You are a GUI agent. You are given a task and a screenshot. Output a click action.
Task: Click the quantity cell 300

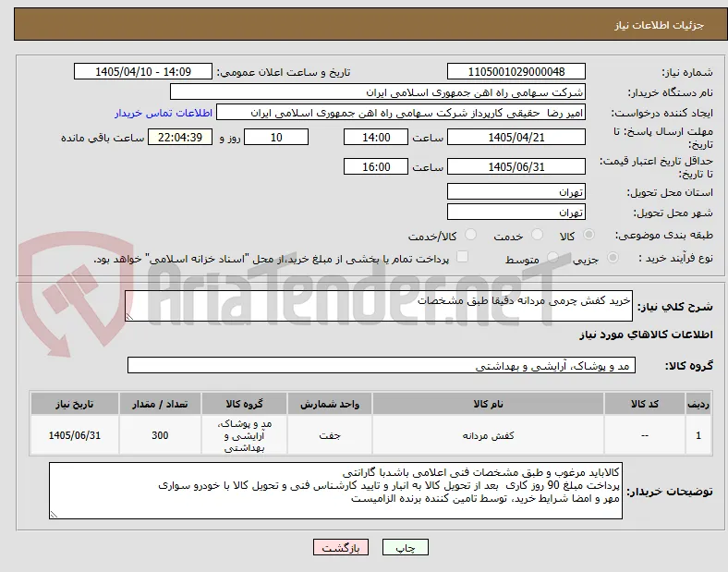[x=160, y=435]
